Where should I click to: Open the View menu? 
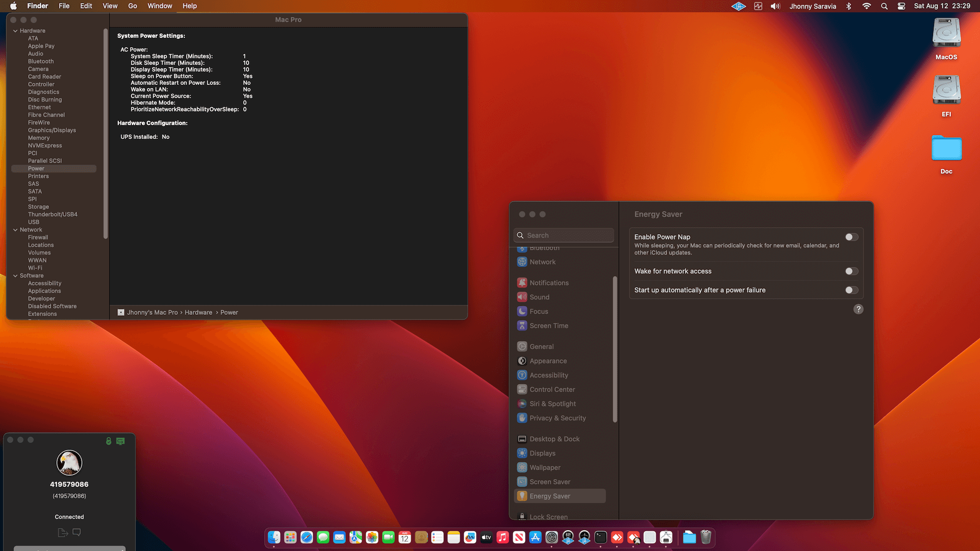pyautogui.click(x=110, y=6)
